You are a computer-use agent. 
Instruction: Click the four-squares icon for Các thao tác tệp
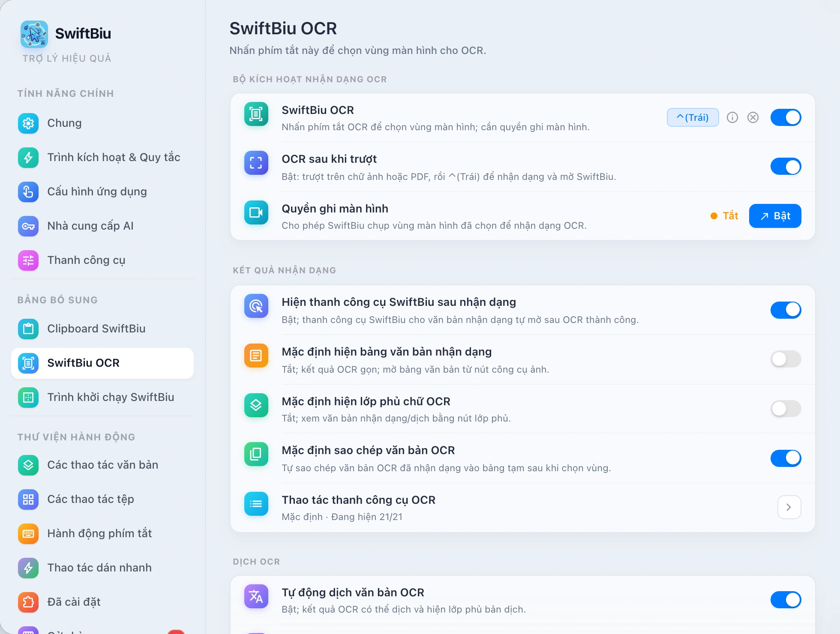[28, 499]
